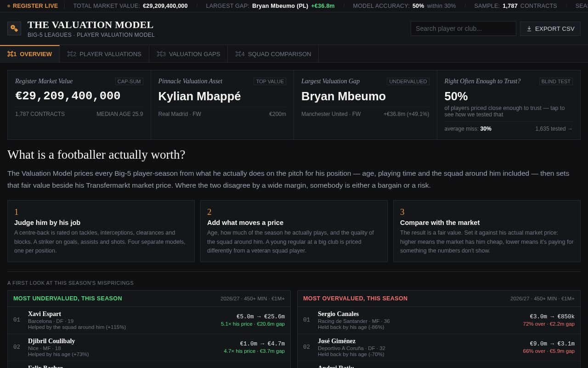Select the Djibril Coulibaly row
Viewport: 588px width, 368px height.
[149, 347]
